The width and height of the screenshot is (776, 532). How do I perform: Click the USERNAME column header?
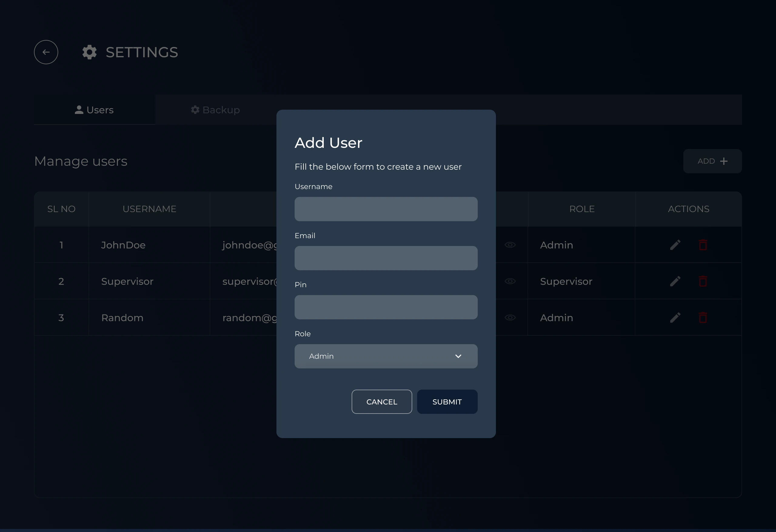[x=149, y=209]
